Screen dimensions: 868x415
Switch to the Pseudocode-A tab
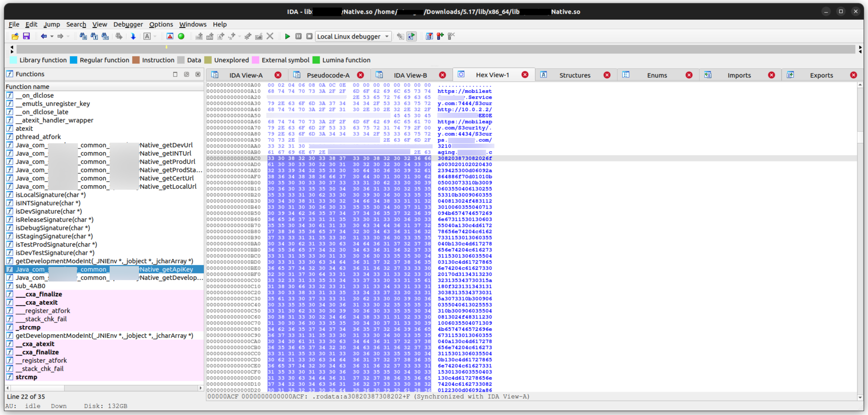(x=328, y=75)
